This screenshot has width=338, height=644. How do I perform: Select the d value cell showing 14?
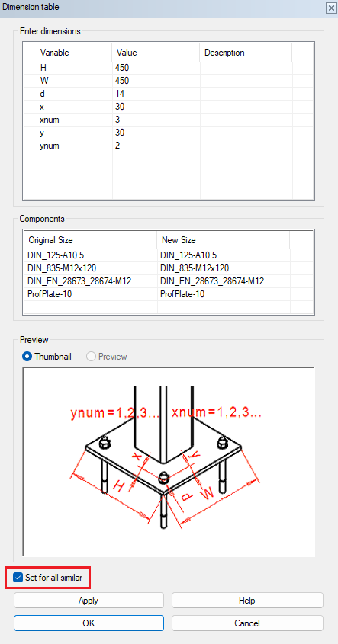coord(156,94)
